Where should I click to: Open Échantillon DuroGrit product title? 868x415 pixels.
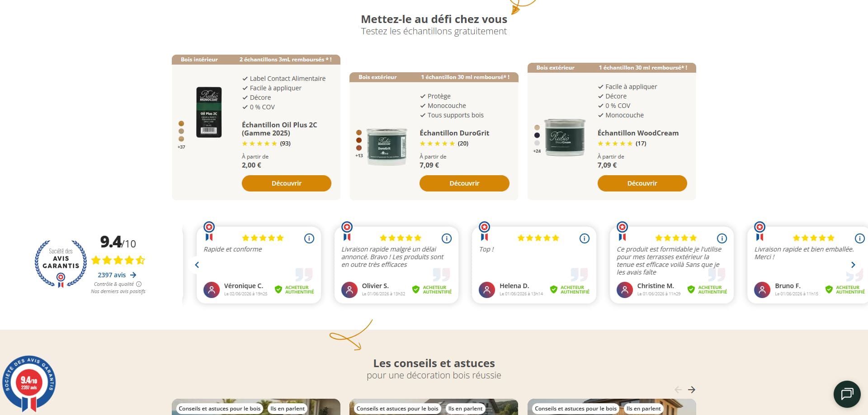(454, 133)
